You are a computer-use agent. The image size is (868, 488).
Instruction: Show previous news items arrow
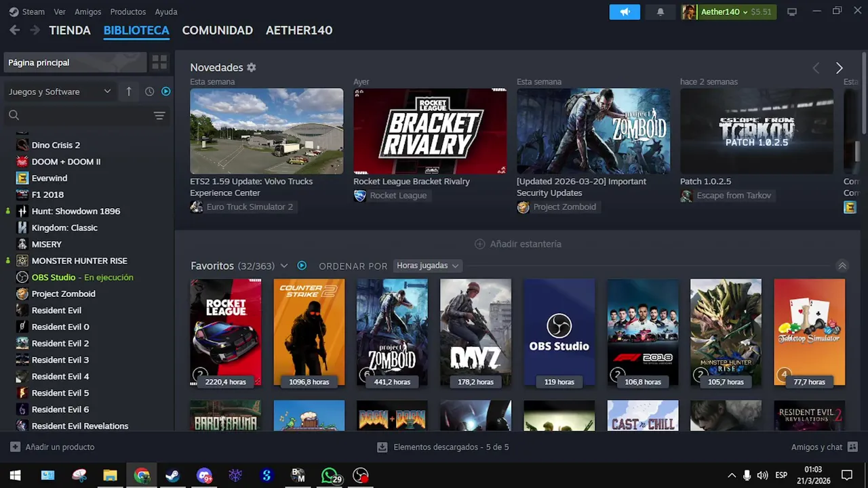(816, 68)
